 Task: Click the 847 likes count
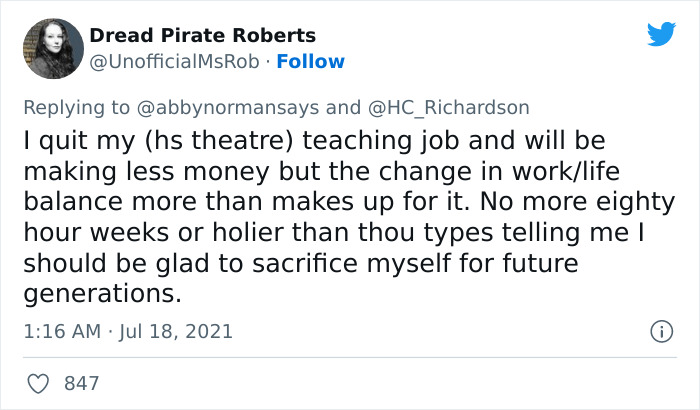[x=82, y=382]
